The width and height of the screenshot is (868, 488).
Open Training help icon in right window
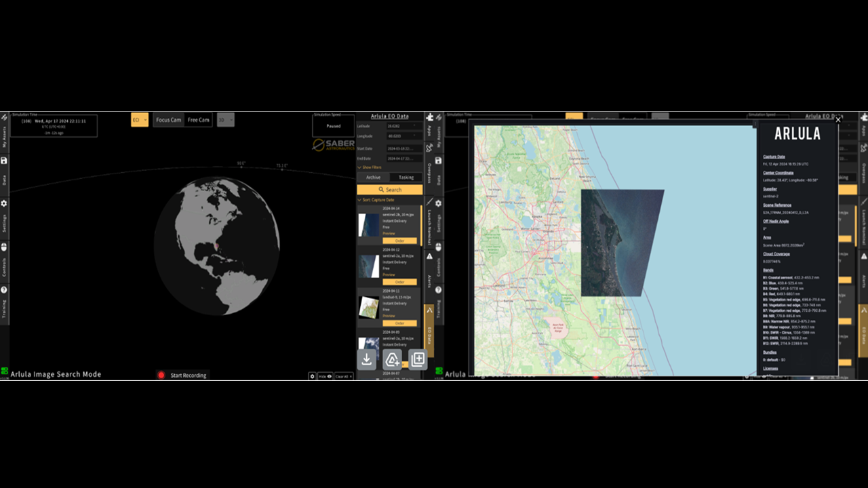pos(438,290)
